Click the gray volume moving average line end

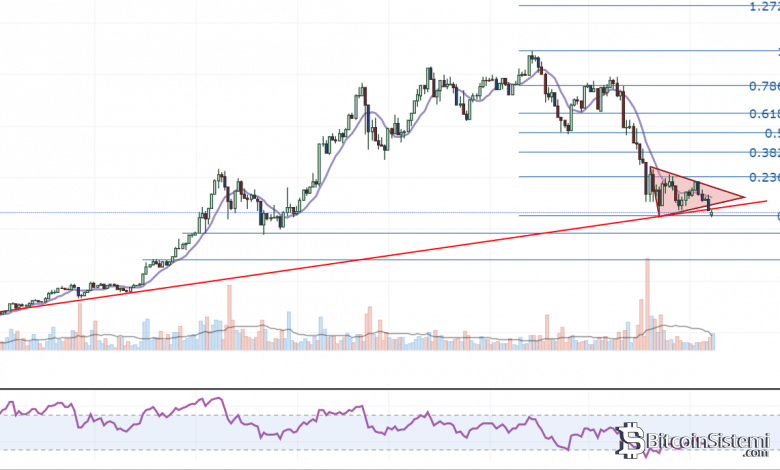[x=713, y=333]
